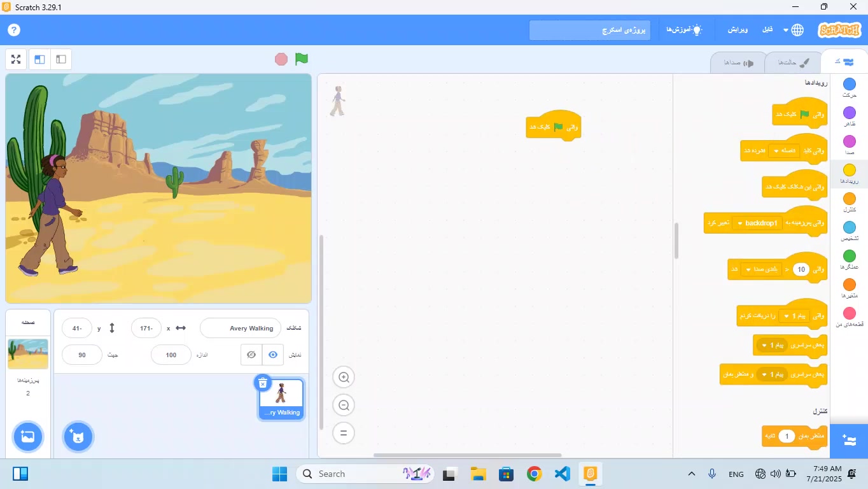The image size is (868, 489).
Task: Click the red stop button above the stage
Action: pyautogui.click(x=281, y=59)
